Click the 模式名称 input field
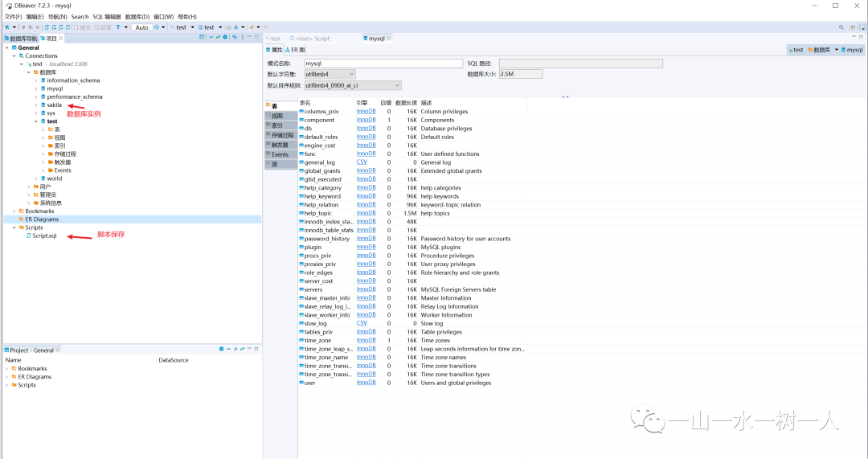Image resolution: width=868 pixels, height=459 pixels. coord(383,64)
